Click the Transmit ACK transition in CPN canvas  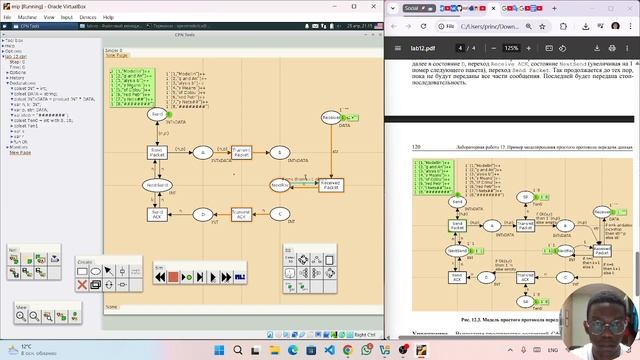[241, 214]
